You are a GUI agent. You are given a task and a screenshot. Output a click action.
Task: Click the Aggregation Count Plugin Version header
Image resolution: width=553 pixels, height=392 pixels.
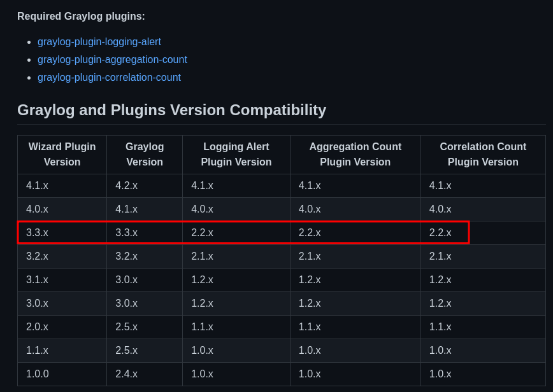click(x=355, y=155)
